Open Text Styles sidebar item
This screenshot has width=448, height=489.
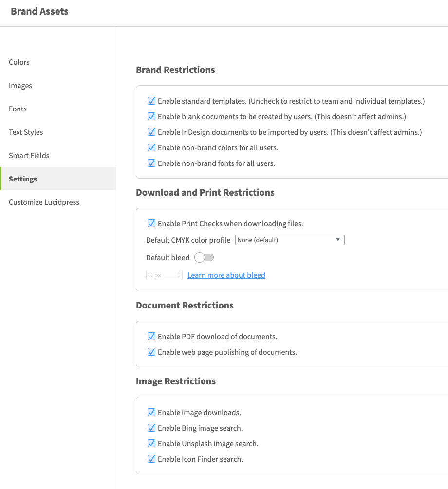(x=58, y=132)
